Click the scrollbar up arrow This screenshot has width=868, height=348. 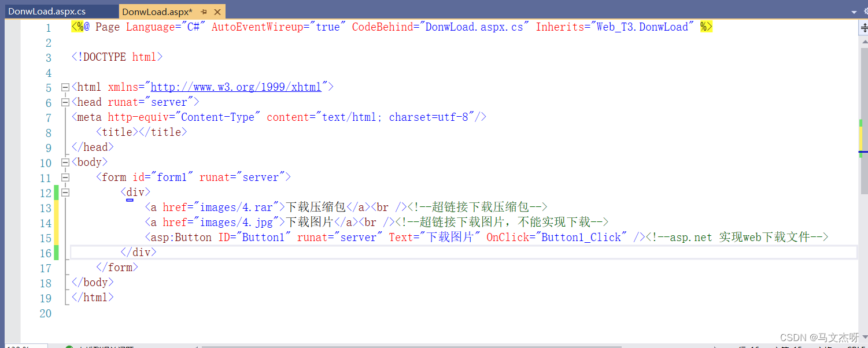(864, 42)
